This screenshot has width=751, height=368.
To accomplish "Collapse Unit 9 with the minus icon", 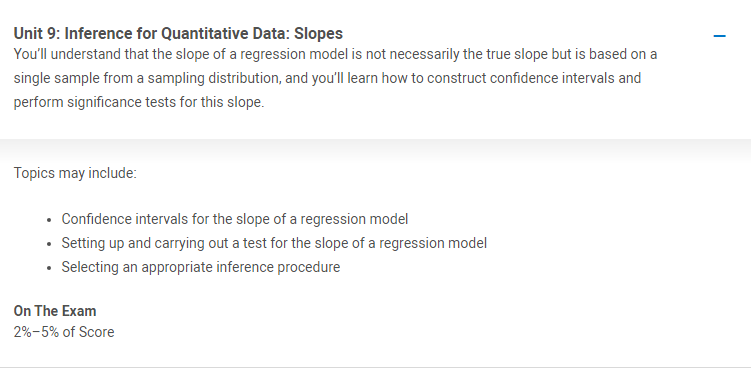I will (719, 35).
